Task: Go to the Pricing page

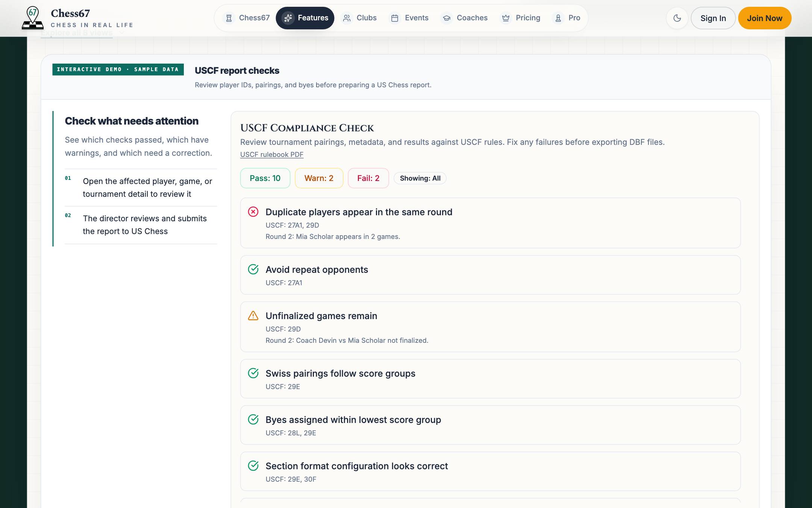Action: point(521,18)
